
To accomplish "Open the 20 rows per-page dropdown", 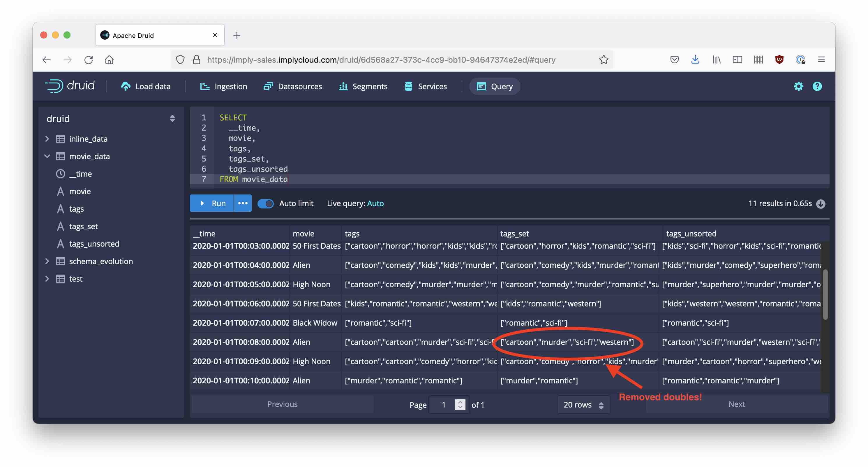I will (x=583, y=405).
